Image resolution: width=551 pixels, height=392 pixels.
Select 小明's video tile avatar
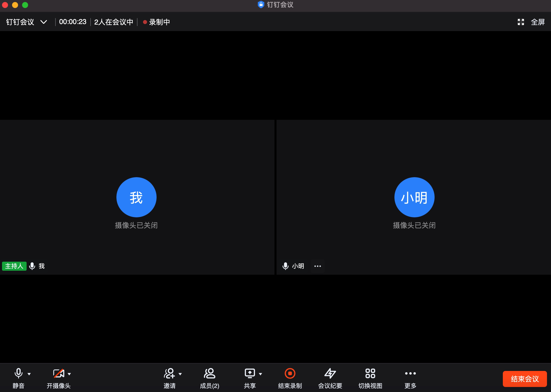pyautogui.click(x=414, y=197)
